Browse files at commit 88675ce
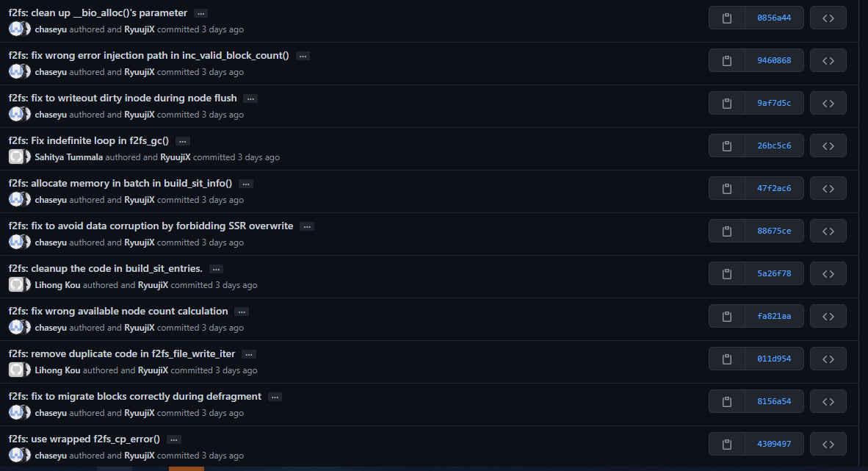868x471 pixels. (x=828, y=231)
